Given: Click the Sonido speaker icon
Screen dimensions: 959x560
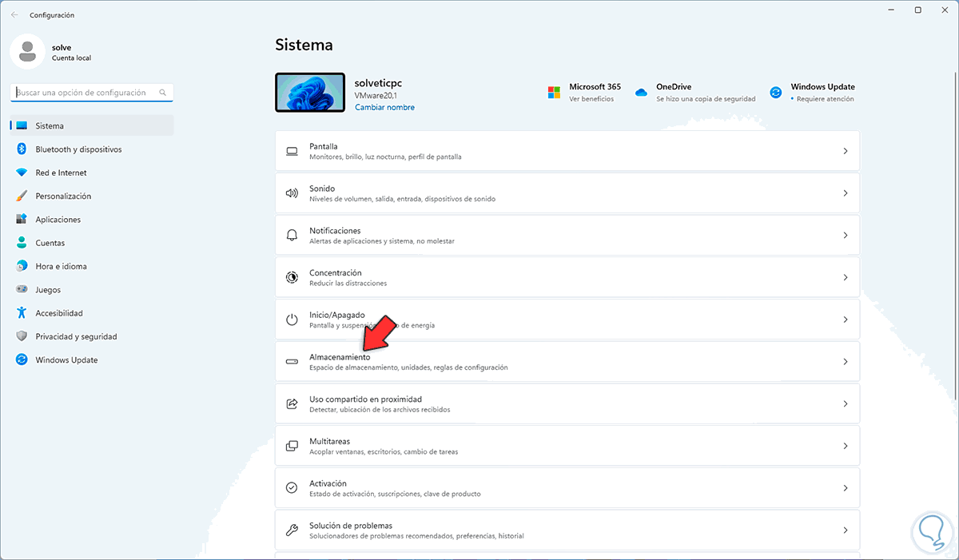Looking at the screenshot, I should (292, 193).
